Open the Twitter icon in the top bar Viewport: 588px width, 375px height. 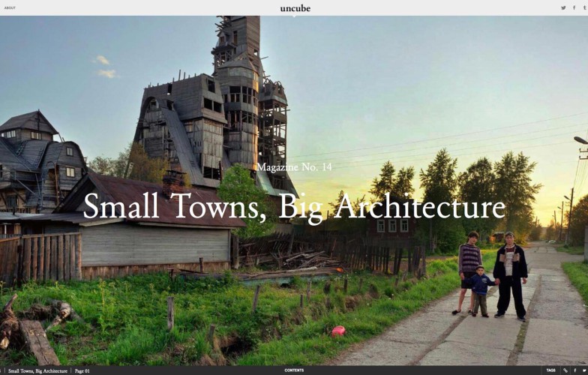(563, 8)
